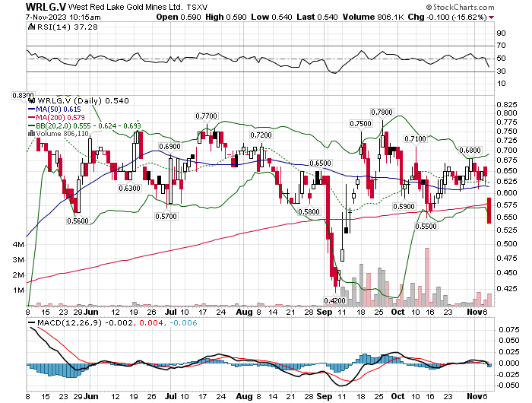This screenshot has width=532, height=403.
Task: Click the Chg -0.100 (-15.62%) value
Action: (447, 17)
